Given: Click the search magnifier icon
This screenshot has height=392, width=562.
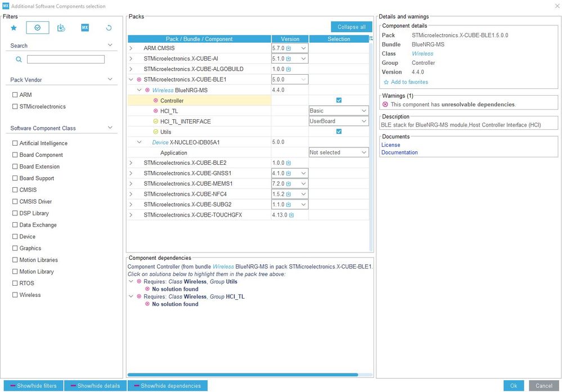Looking at the screenshot, I should (x=19, y=60).
